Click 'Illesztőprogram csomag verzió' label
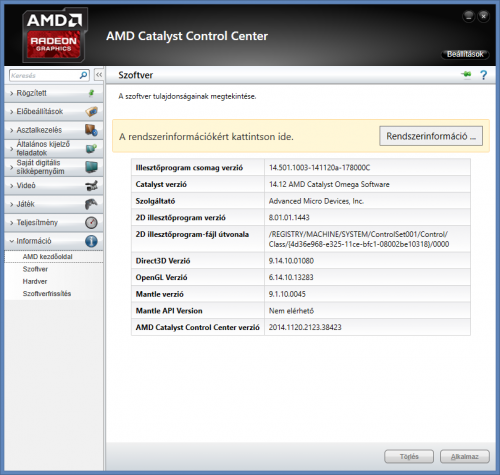The image size is (500, 475). point(189,168)
